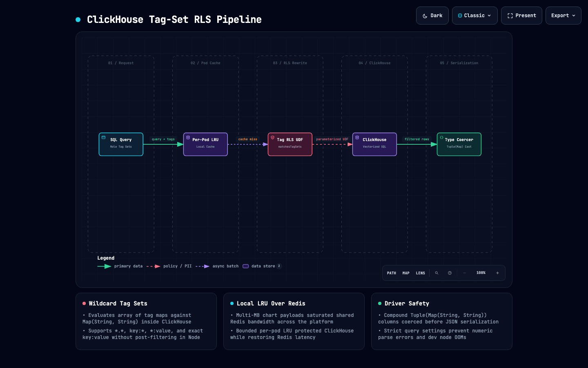The height and width of the screenshot is (368, 588).
Task: Zoom in with the plus button
Action: 497,273
